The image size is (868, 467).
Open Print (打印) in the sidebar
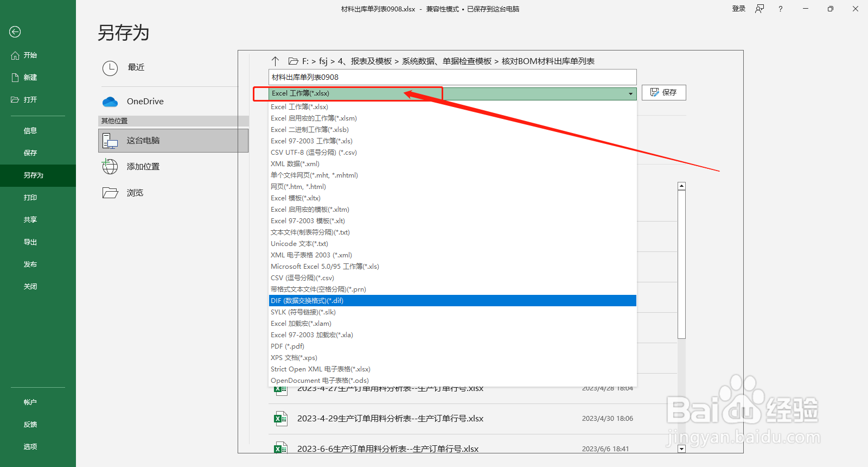[38, 198]
